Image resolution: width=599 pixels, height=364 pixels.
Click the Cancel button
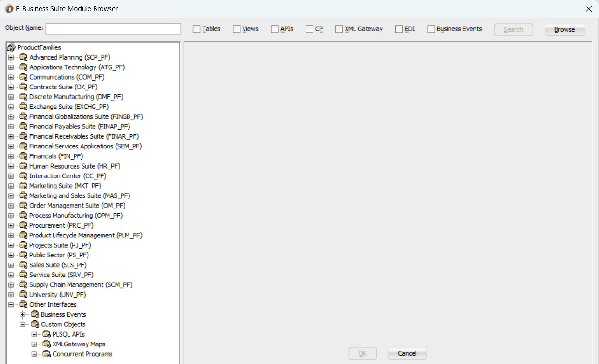click(407, 354)
